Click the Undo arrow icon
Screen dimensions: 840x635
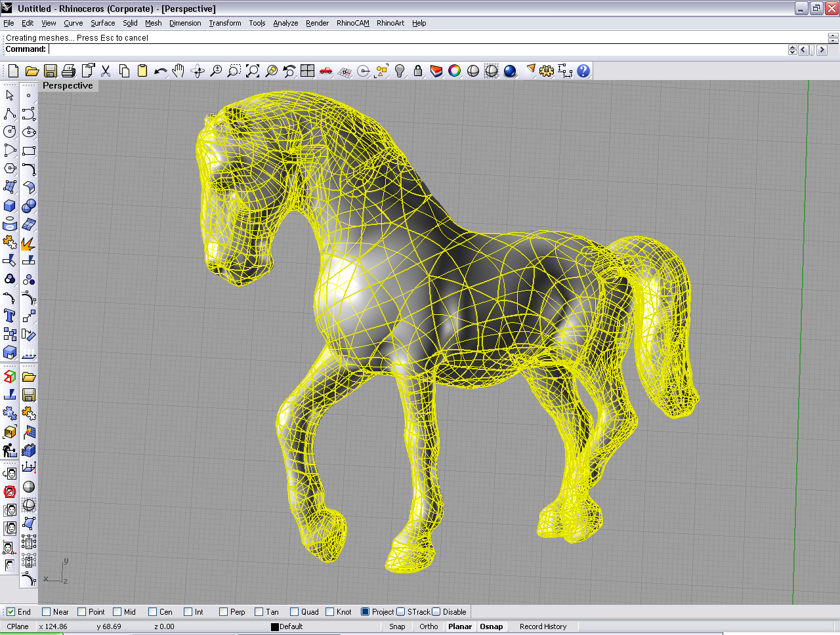(160, 71)
